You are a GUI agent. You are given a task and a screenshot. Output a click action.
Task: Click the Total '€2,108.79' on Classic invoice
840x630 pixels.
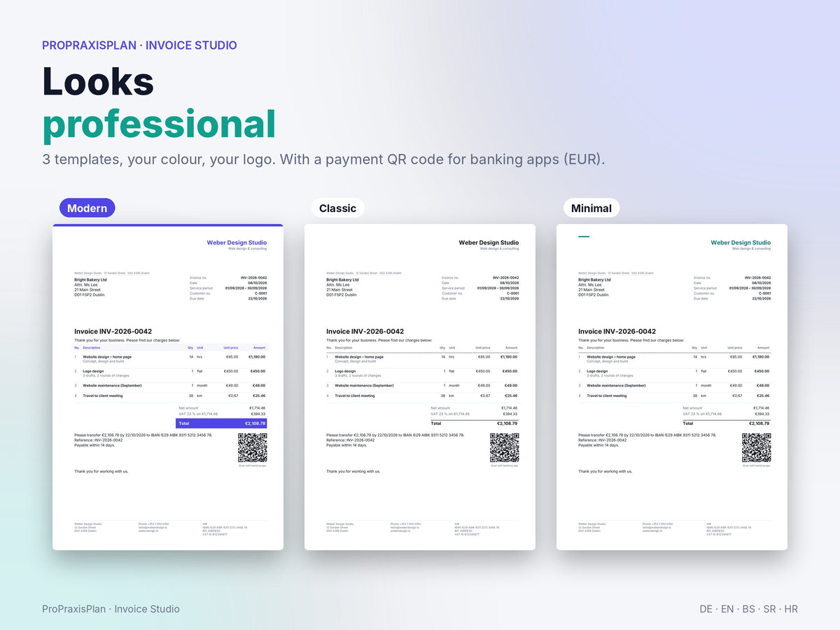507,423
